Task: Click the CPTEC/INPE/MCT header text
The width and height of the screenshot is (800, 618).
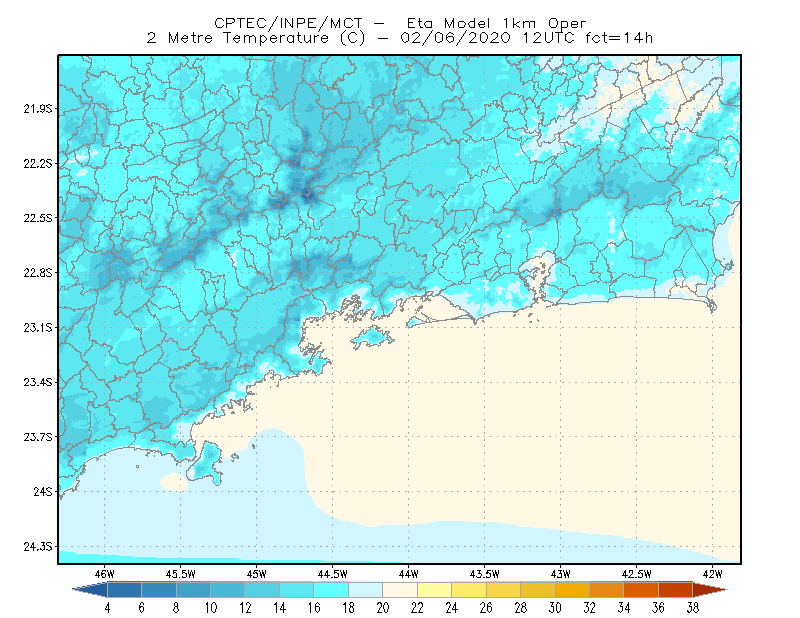Action: tap(288, 23)
